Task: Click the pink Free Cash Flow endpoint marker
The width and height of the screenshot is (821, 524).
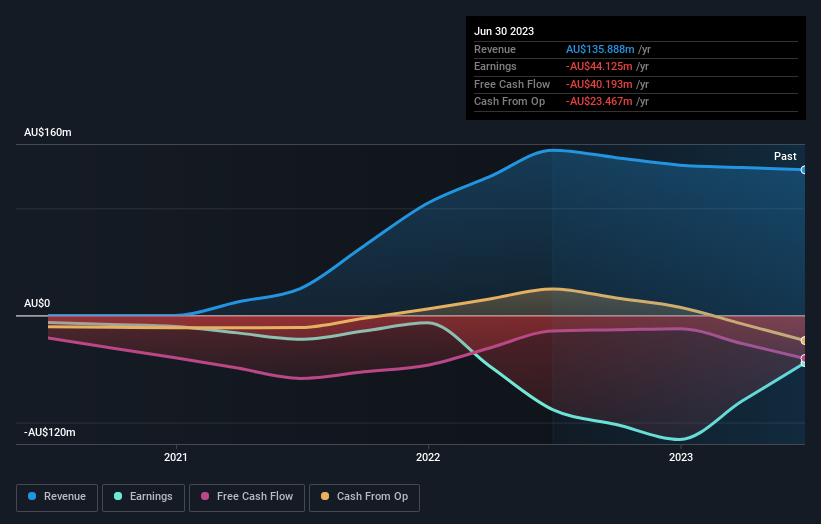Action: point(804,358)
